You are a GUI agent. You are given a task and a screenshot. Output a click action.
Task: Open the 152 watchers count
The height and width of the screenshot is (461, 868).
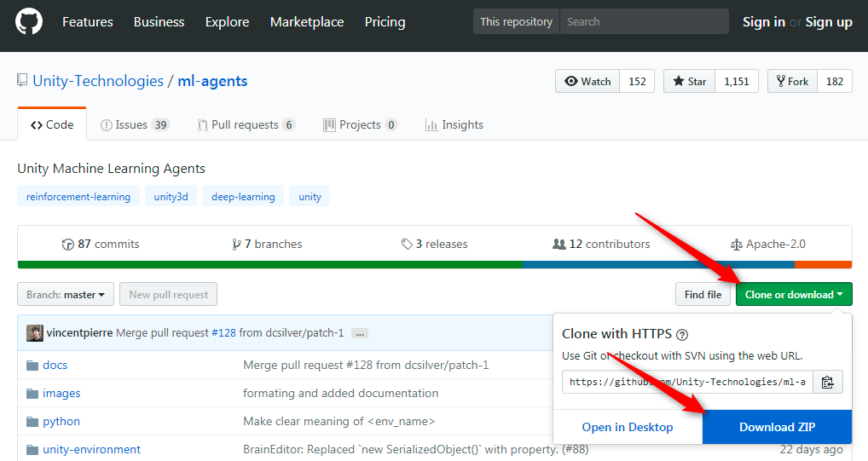pyautogui.click(x=637, y=81)
